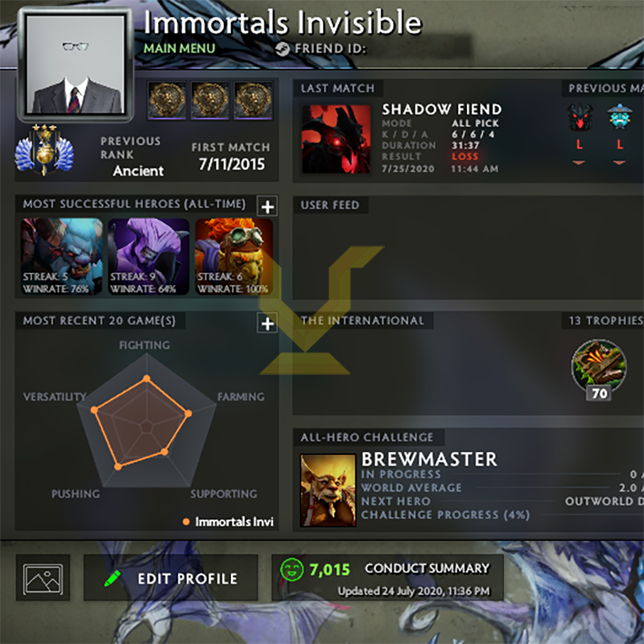Expand the arrow under first previous match loss
Screen dimensions: 644x644
[579, 163]
